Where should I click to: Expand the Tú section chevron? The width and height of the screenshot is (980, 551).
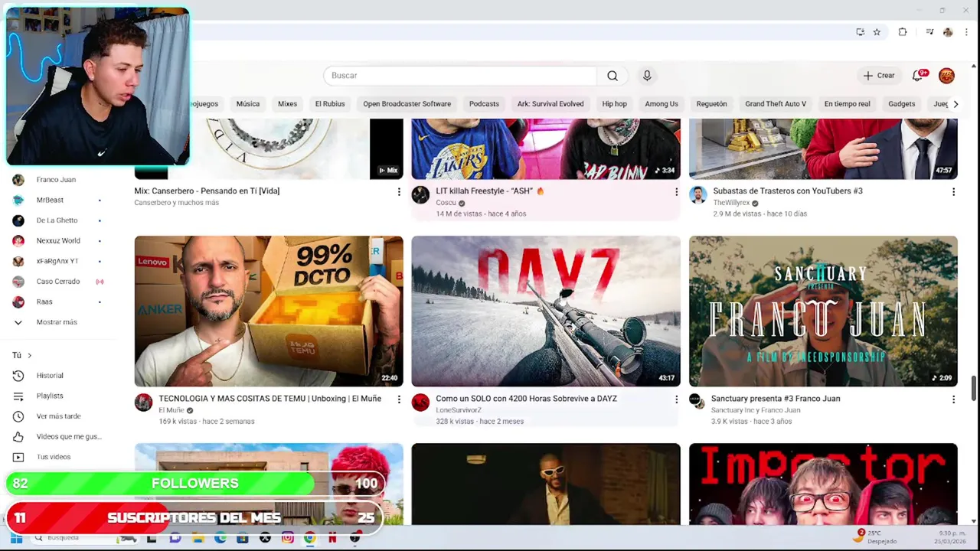point(29,355)
